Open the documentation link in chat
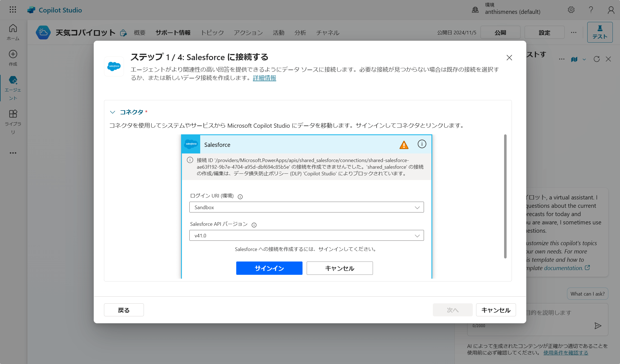Screen dimensions: 620x364 tap(567, 268)
